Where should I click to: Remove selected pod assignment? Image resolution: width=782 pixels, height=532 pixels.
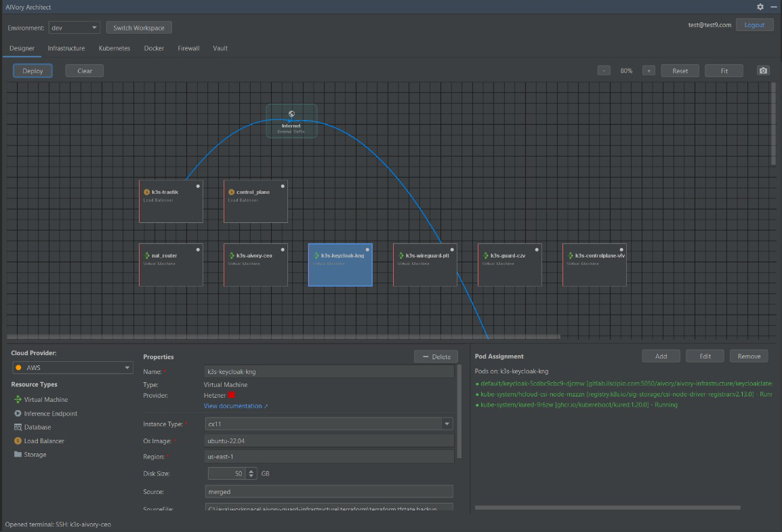(x=749, y=356)
